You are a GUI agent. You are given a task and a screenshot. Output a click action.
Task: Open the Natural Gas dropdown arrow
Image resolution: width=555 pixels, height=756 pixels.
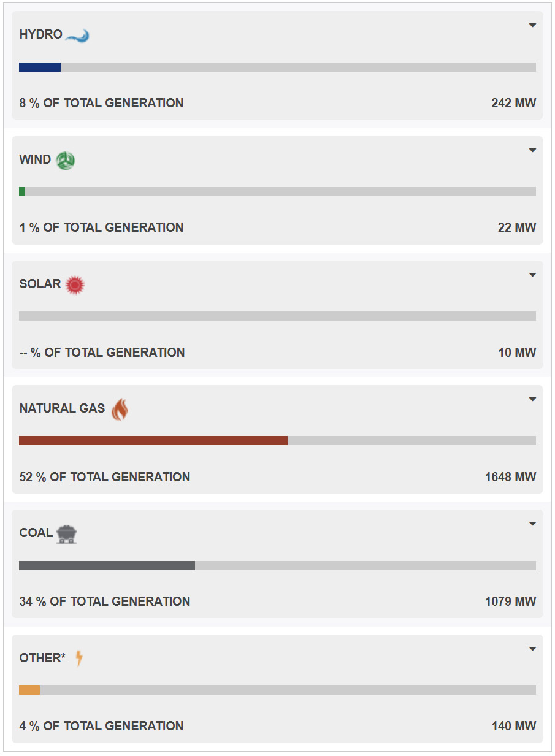532,399
